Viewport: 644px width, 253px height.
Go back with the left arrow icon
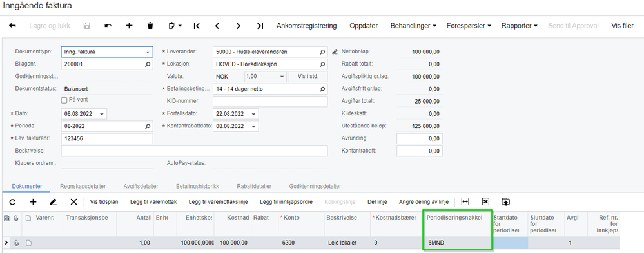click(12, 26)
